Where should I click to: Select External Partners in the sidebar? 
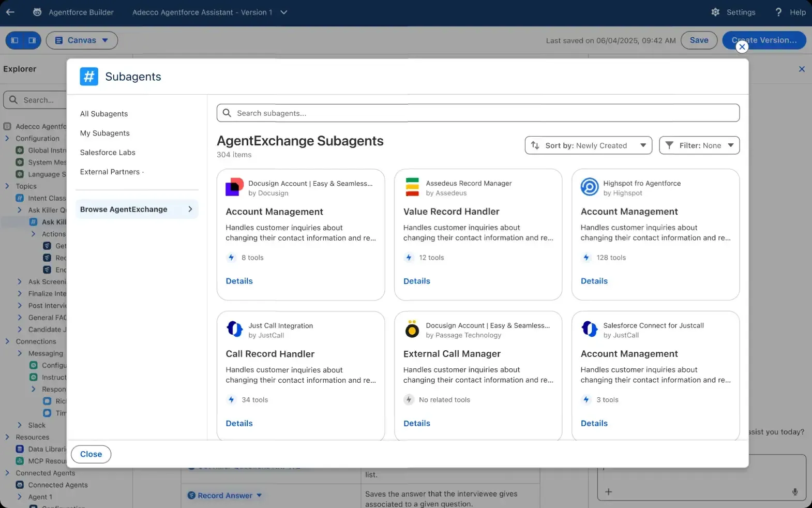110,172
